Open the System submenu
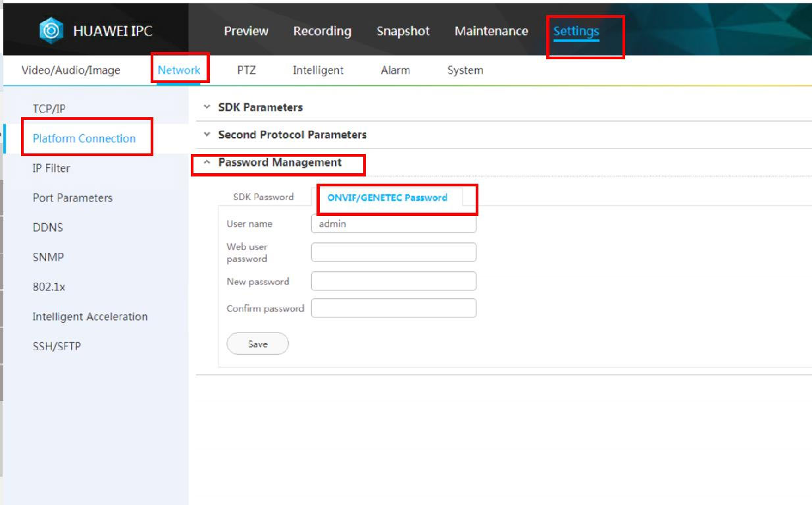This screenshot has height=505, width=812. point(465,70)
